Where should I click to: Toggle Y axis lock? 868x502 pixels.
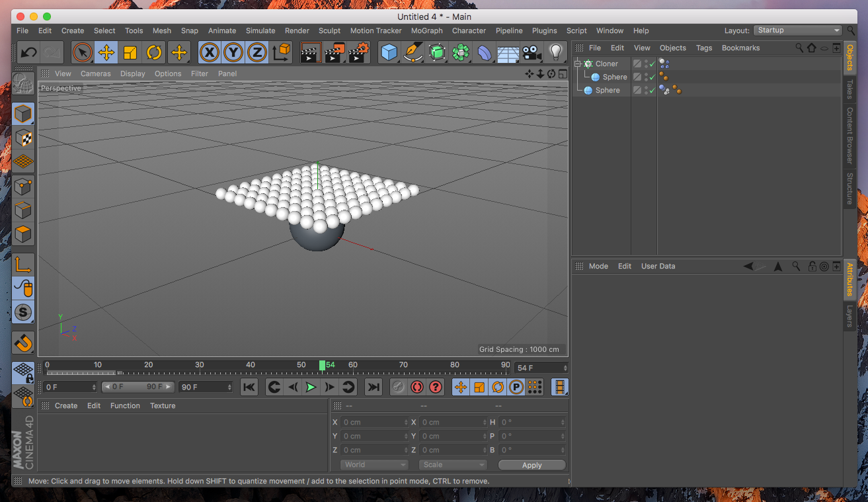click(x=233, y=52)
